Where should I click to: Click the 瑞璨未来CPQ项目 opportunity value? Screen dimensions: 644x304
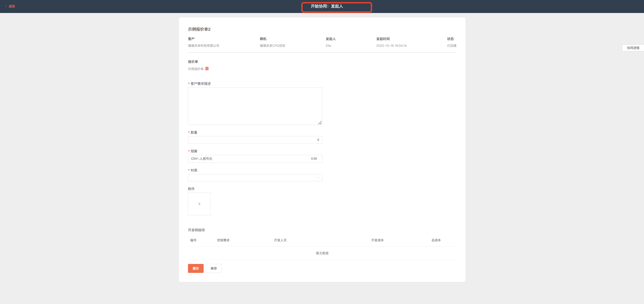pyautogui.click(x=272, y=46)
